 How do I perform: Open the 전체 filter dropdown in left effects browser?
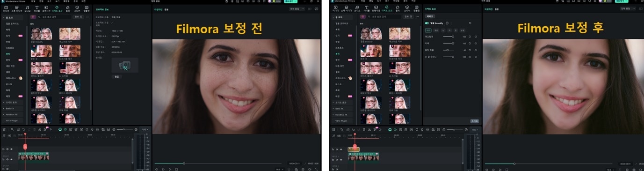79,17
